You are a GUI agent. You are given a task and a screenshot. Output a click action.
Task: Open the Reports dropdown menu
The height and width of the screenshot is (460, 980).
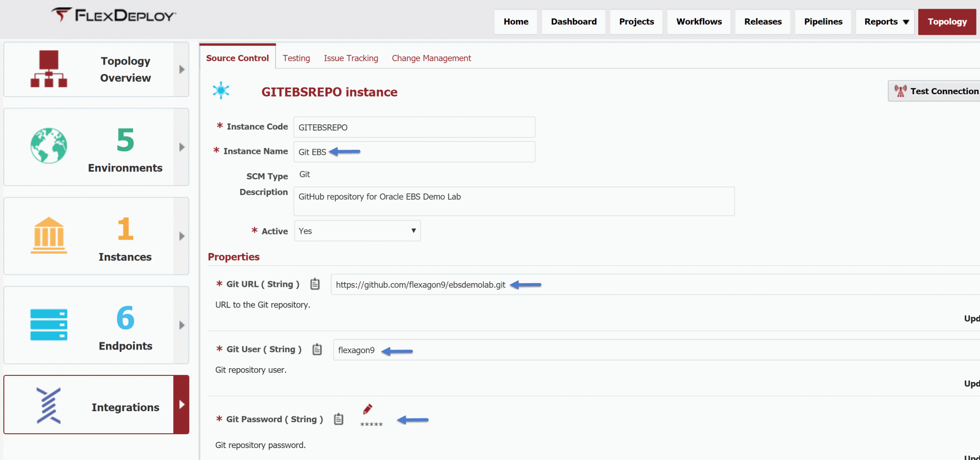tap(885, 22)
